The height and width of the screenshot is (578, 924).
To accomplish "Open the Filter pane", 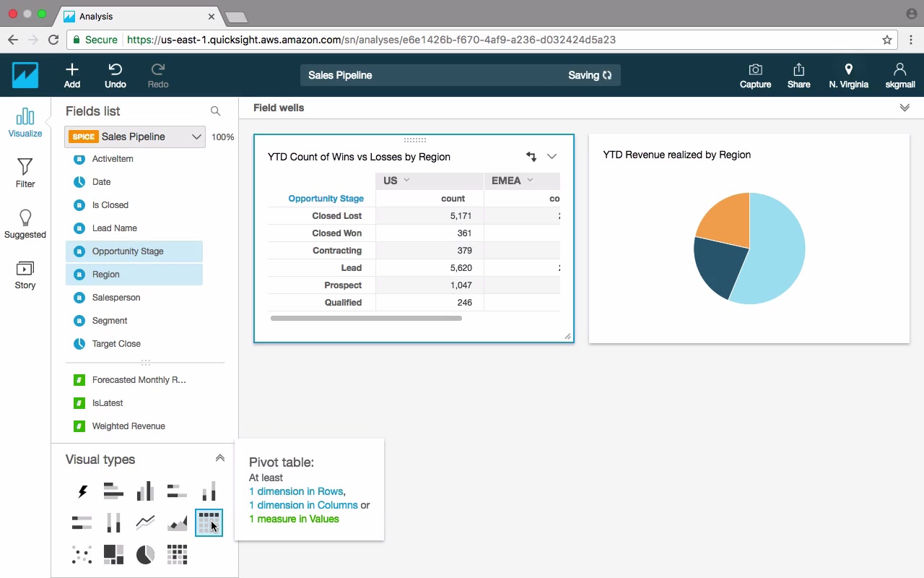I will [25, 173].
